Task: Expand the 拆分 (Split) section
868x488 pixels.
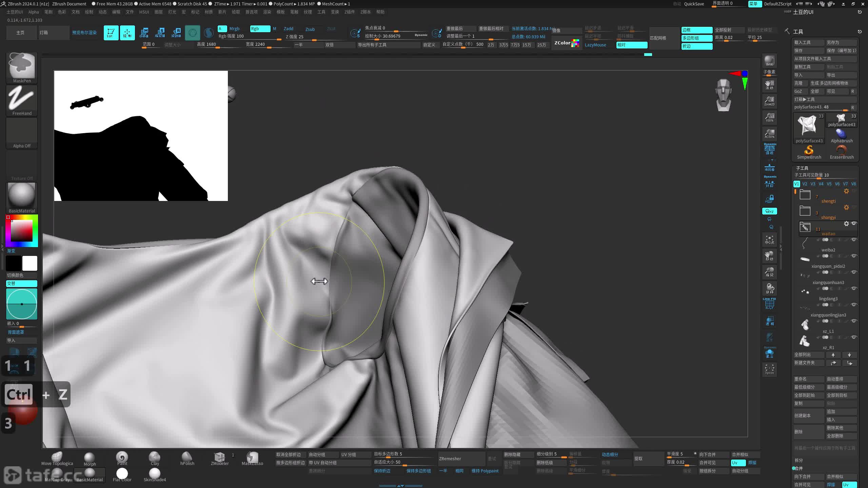Action: 799,460
